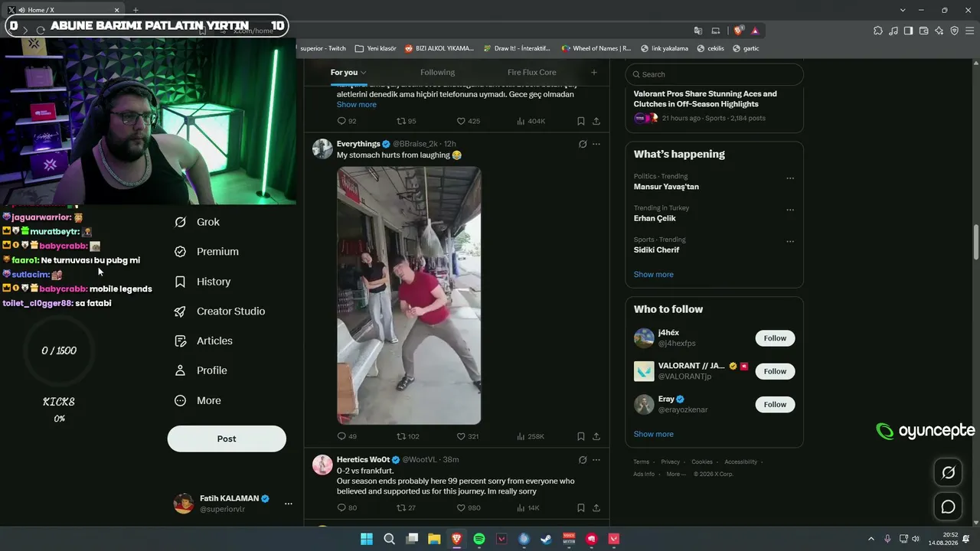Viewport: 980px width, 551px height.
Task: Open the browser hamburger menu
Action: click(x=969, y=31)
